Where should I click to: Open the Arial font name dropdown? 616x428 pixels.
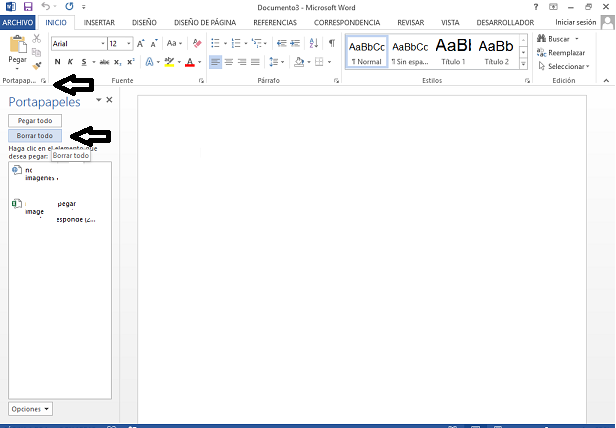[x=103, y=44]
